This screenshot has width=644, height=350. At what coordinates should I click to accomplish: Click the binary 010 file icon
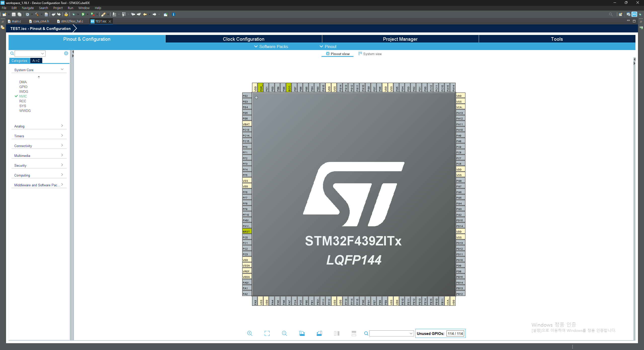46,14
